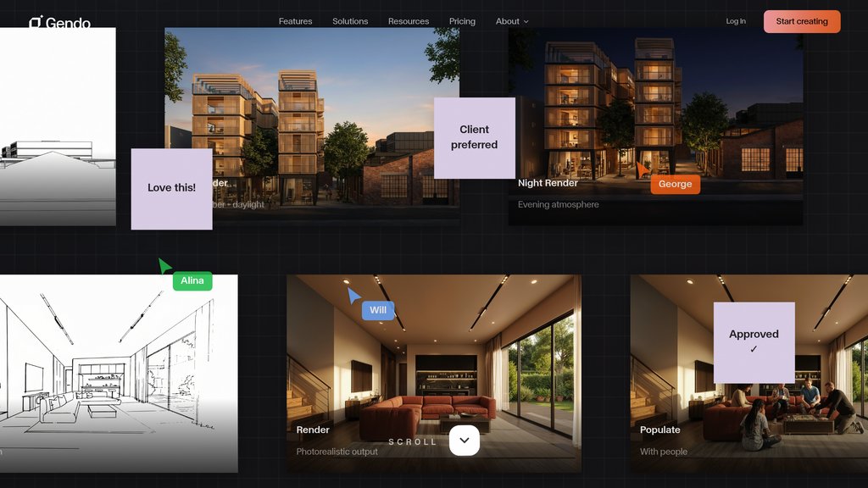The height and width of the screenshot is (488, 868).
Task: Click the green Alina cursor arrow
Action: pyautogui.click(x=164, y=266)
